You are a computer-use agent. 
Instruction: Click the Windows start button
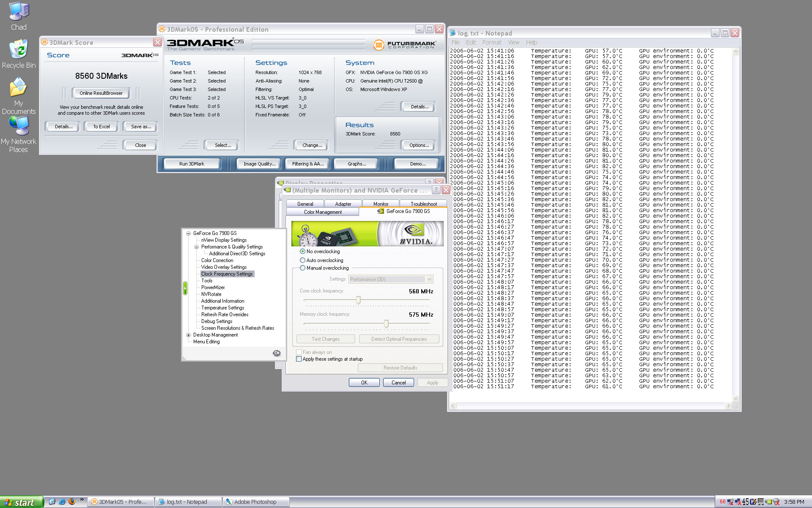click(22, 502)
